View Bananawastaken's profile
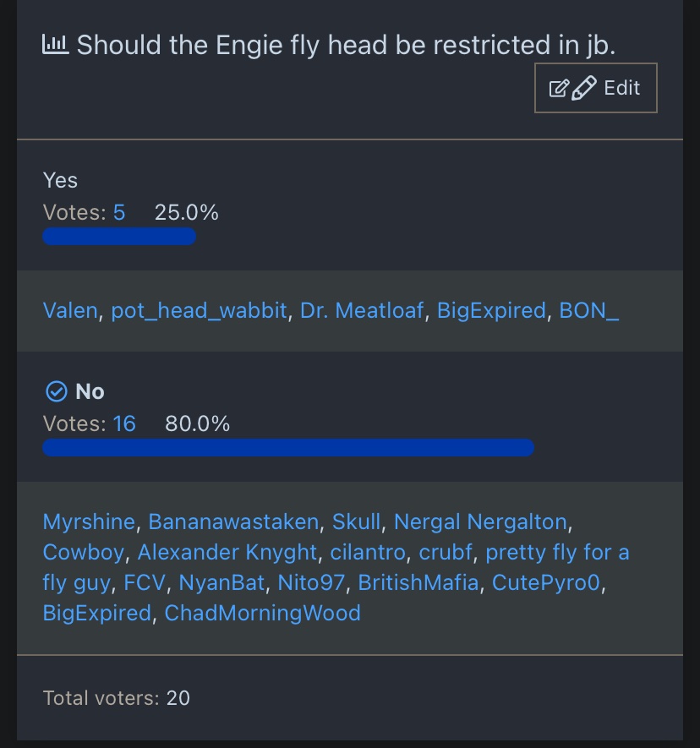 [x=233, y=521]
